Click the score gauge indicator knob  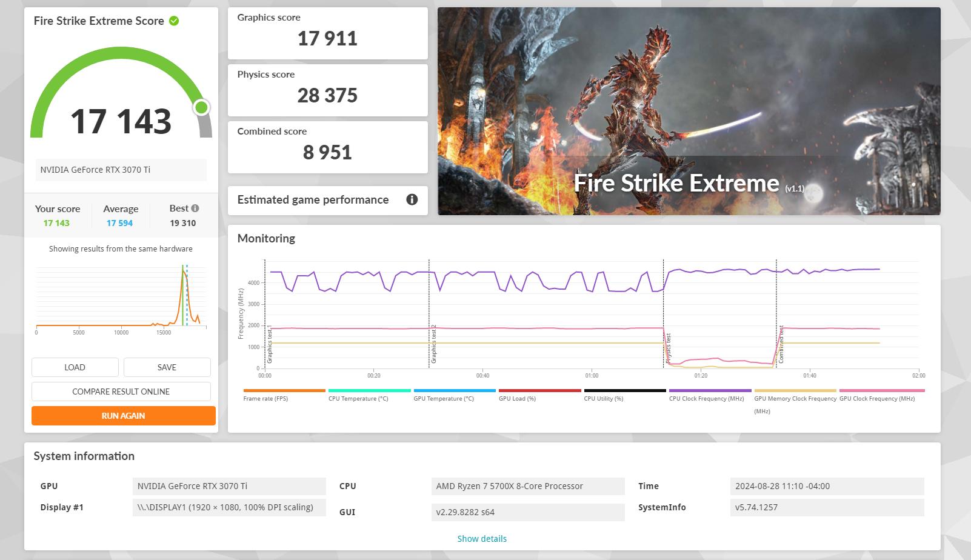202,107
